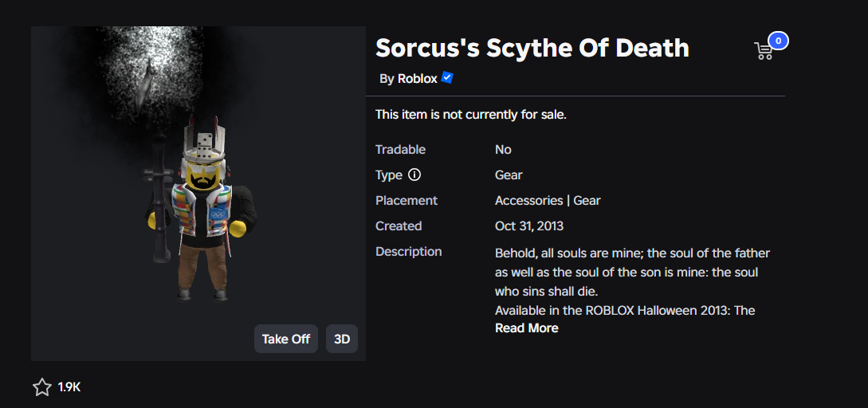Click the Sorcus's Scythe Of Death title

pos(532,48)
